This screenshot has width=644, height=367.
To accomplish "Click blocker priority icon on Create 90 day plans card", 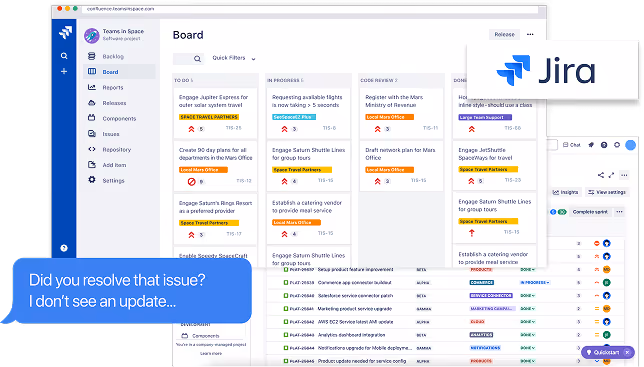I will pos(191,181).
